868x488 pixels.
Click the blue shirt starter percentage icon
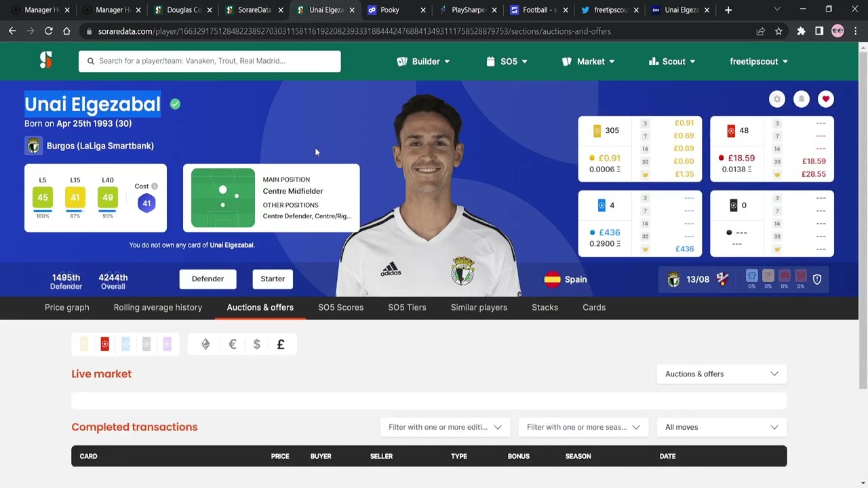click(751, 276)
